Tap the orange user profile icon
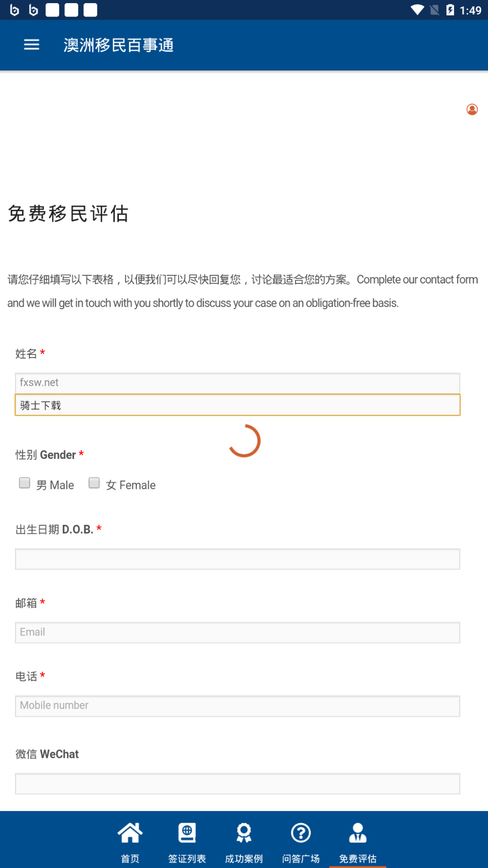This screenshot has height=868, width=488. (x=472, y=109)
